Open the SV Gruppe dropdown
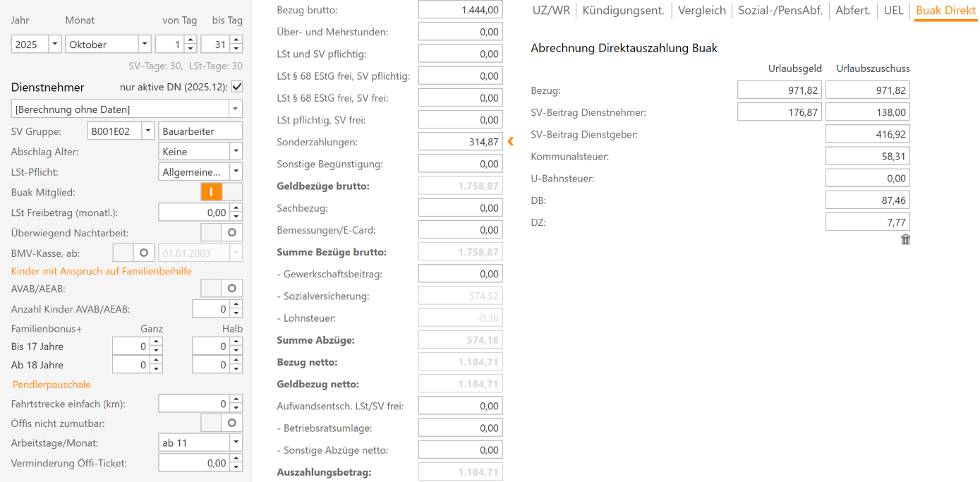 (149, 131)
